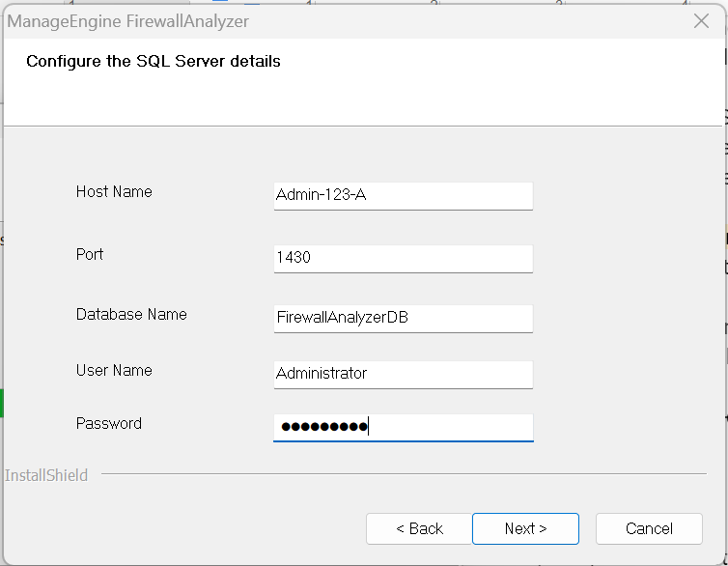This screenshot has height=566, width=728.
Task: Click into the User Name field
Action: tap(403, 374)
